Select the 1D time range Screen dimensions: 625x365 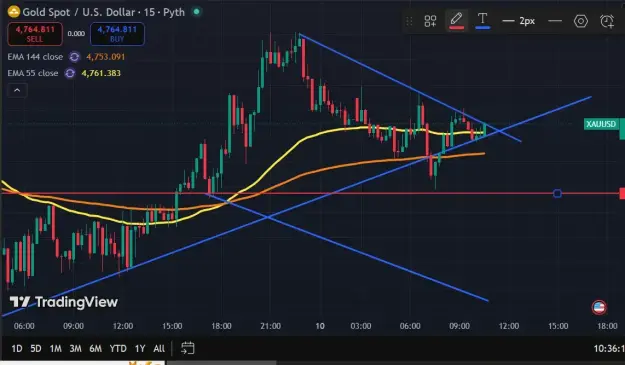tap(17, 349)
